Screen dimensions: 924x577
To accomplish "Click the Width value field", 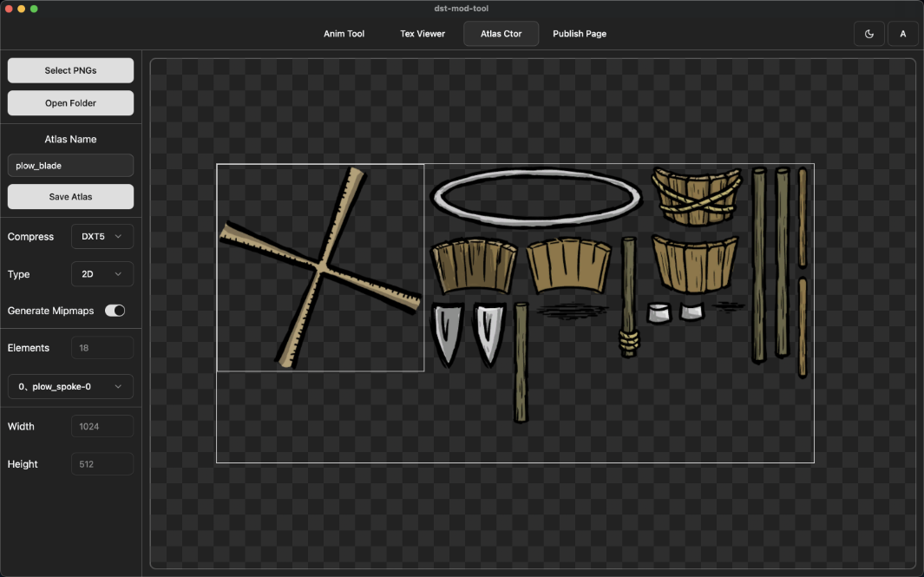I will coord(102,427).
